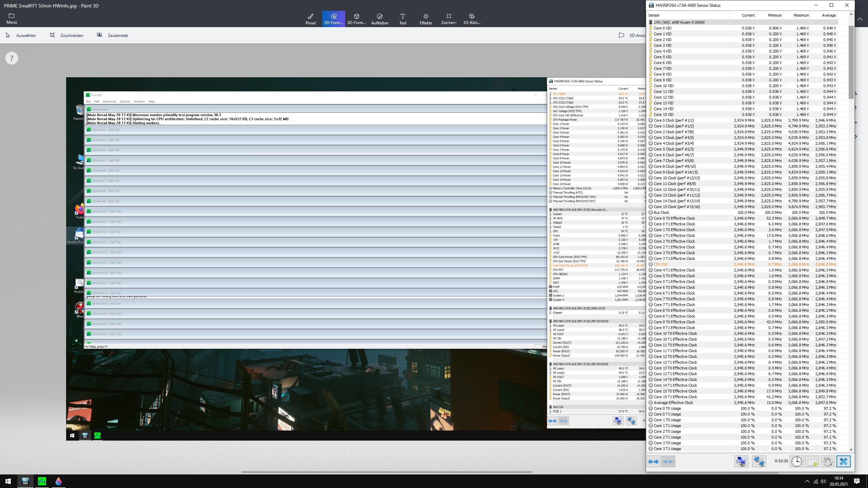
Task: Click the Paint 3D taskbar icon
Action: click(x=58, y=481)
